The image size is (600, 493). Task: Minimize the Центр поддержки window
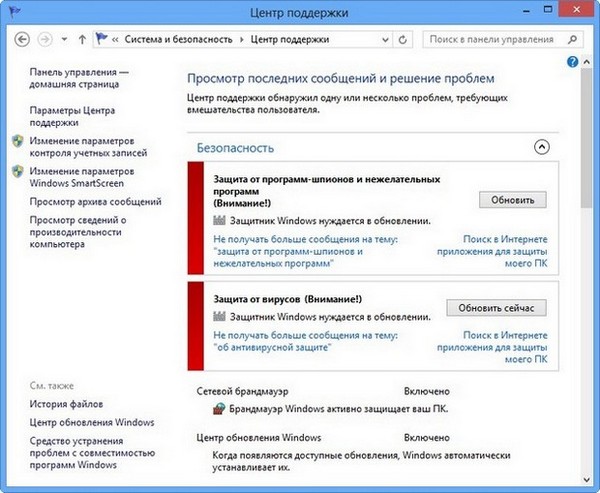[526, 10]
